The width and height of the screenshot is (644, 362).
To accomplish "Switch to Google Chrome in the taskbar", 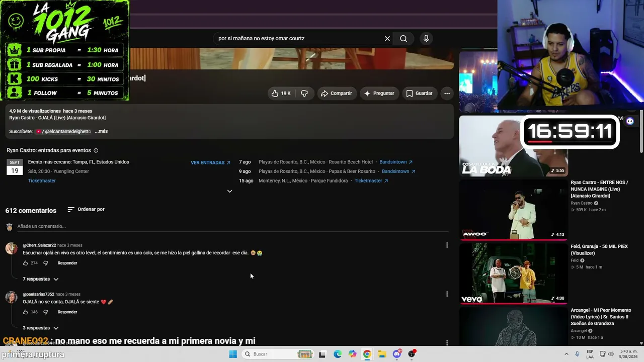I will (367, 354).
